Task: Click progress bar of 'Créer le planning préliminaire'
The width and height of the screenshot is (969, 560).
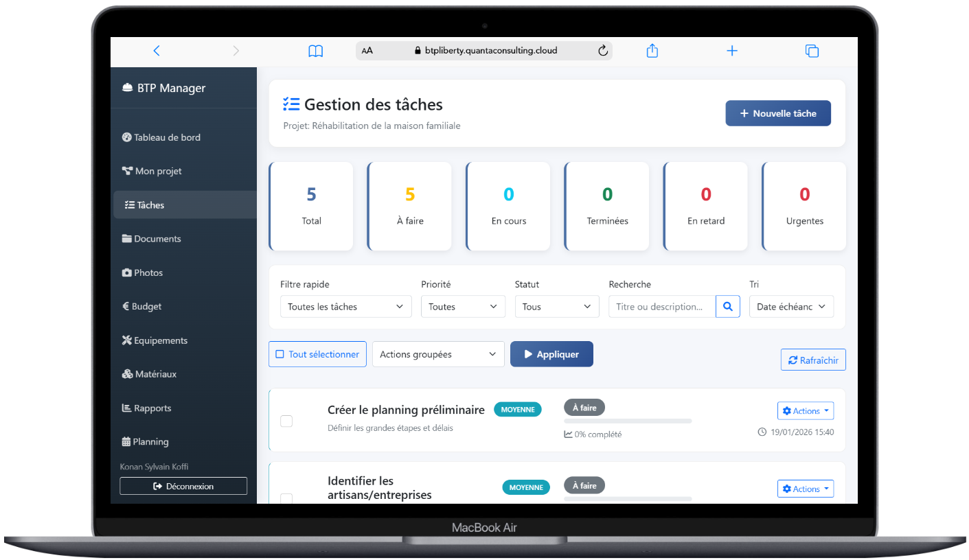Action: point(627,421)
